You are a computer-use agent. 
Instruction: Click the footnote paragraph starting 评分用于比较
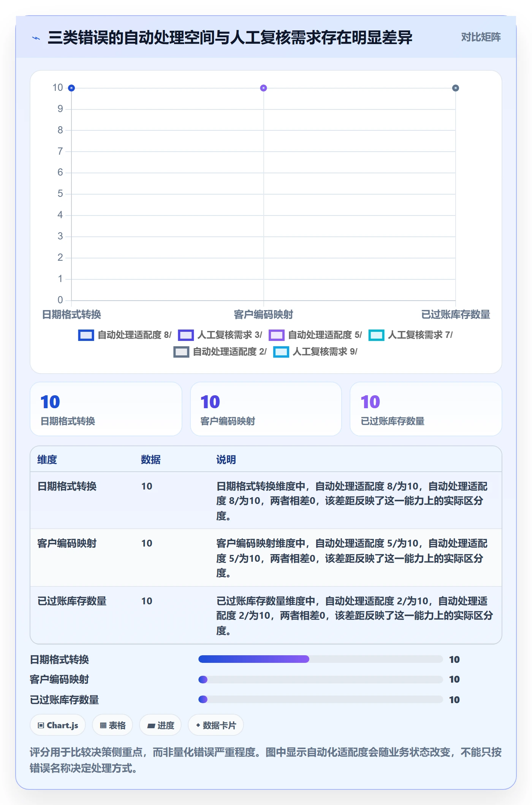point(266,760)
